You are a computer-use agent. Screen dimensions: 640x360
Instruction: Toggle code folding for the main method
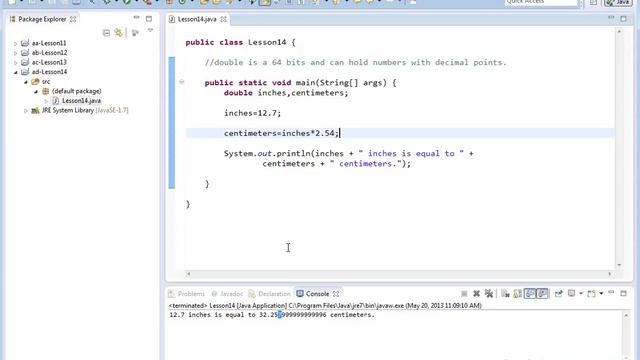pos(182,82)
